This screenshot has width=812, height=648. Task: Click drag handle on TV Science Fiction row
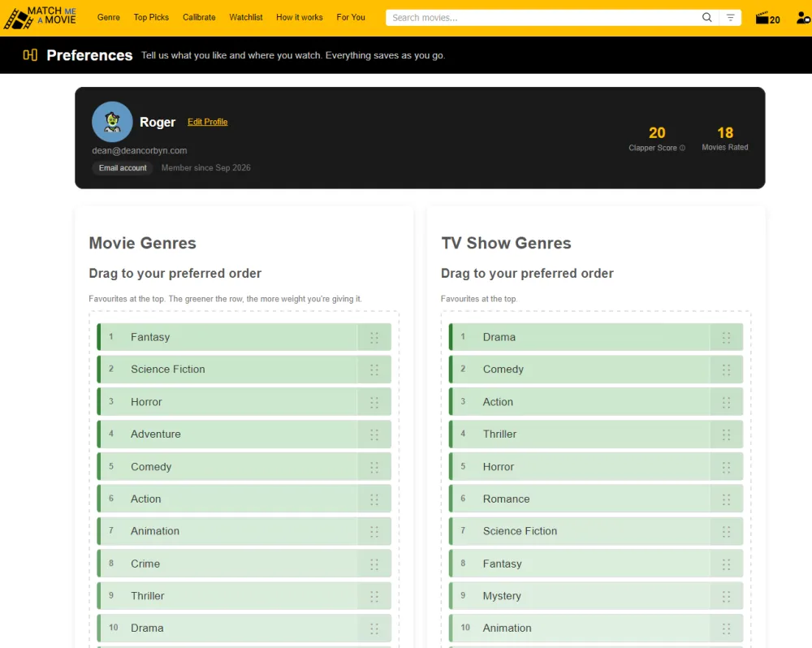point(726,531)
